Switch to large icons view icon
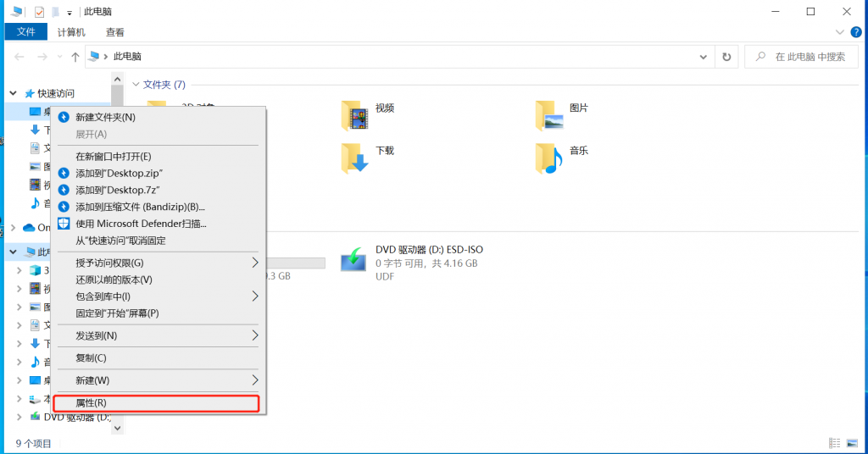The image size is (868, 454). coord(853,443)
